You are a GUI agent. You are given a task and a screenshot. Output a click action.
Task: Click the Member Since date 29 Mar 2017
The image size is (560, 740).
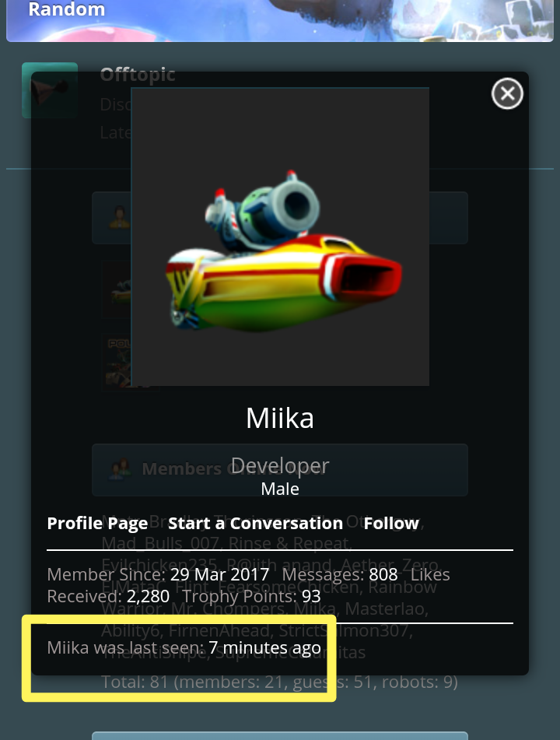[x=219, y=574]
